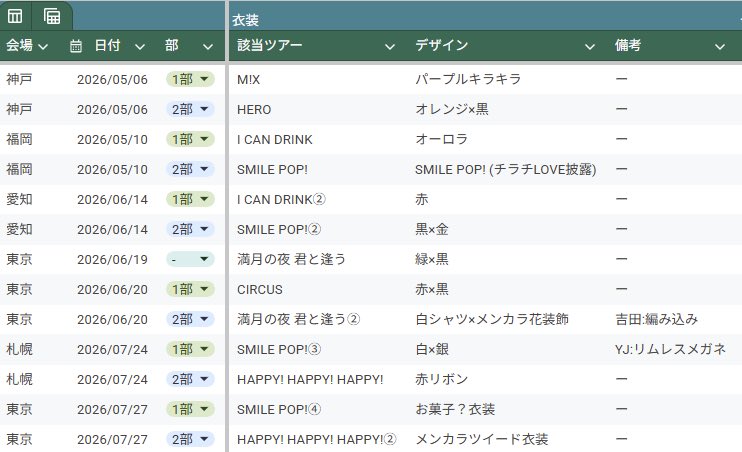Screen dimensions: 742x452
Task: Click the table view icon at top left
Action: pyautogui.click(x=15, y=16)
